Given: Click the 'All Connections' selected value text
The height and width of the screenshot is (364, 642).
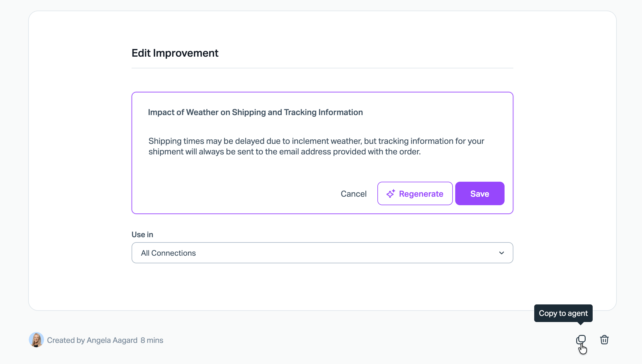Looking at the screenshot, I should pos(168,253).
